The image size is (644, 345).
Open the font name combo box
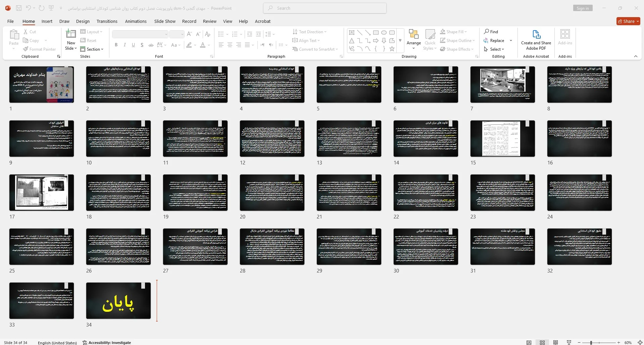coord(140,34)
